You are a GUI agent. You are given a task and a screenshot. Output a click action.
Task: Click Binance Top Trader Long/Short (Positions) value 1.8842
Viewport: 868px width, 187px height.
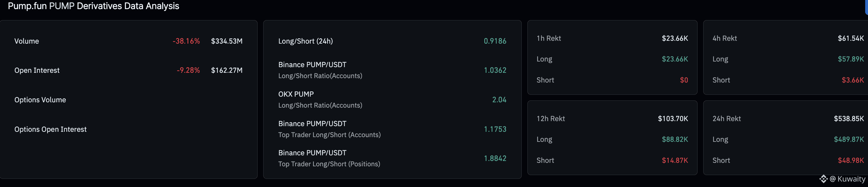tap(495, 158)
